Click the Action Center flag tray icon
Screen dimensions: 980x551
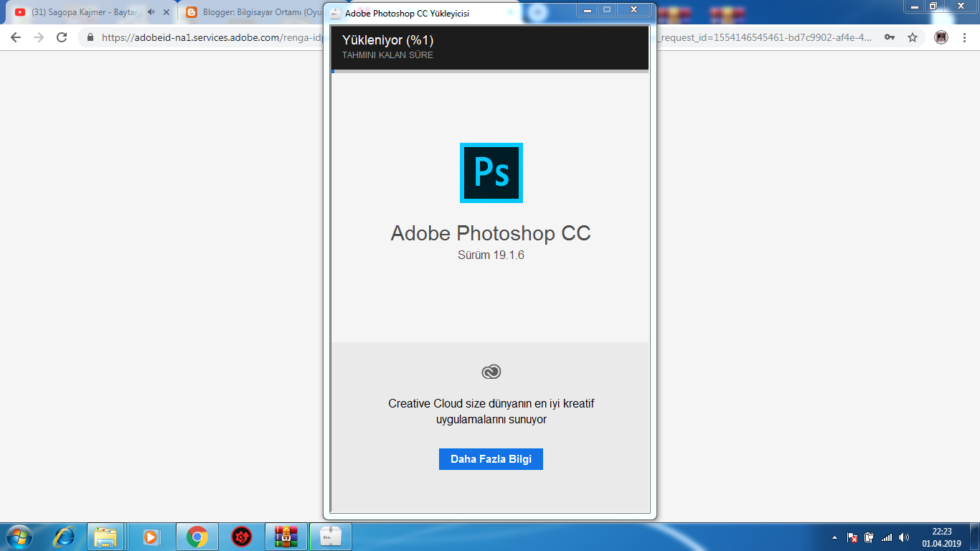852,537
